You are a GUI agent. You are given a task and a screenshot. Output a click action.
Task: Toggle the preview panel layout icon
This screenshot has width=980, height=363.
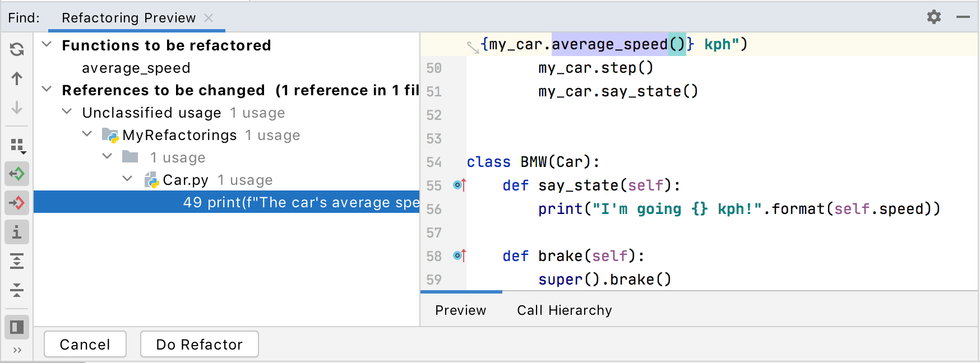[x=17, y=327]
